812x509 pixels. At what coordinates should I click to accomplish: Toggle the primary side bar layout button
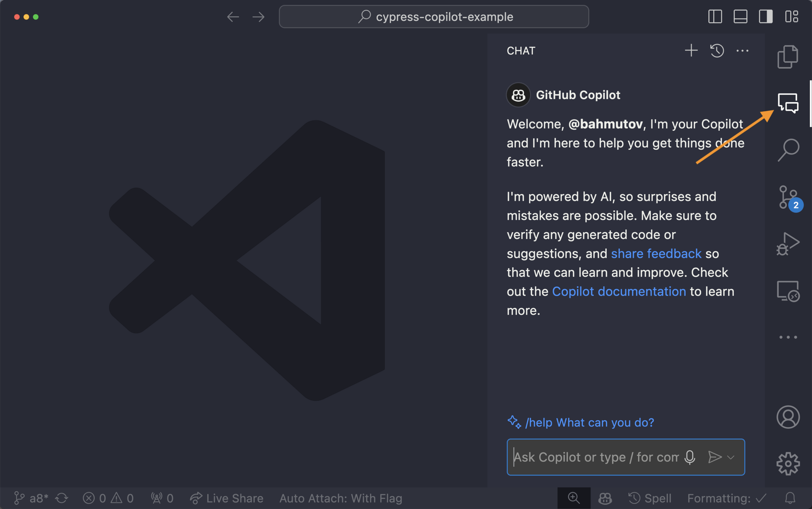pos(715,17)
